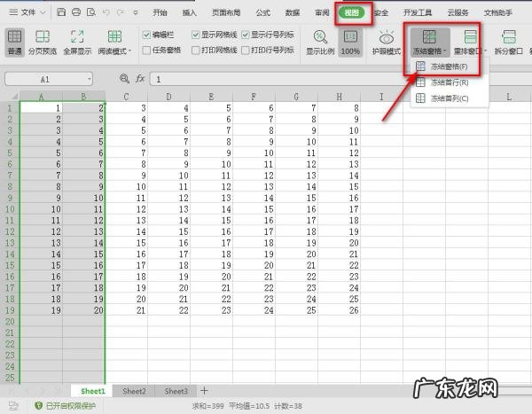Toggle the 打印行号列标 print headings checkbox

246,51
